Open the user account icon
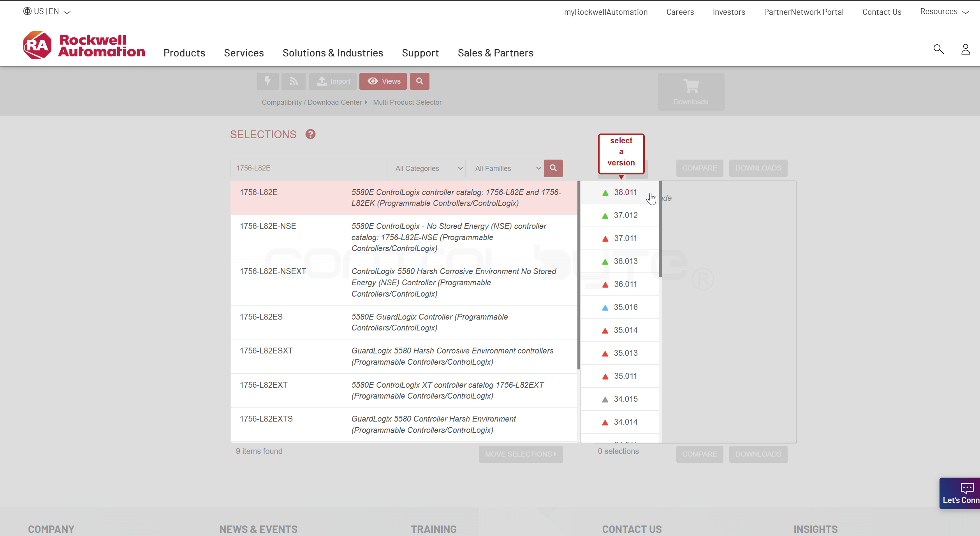 click(966, 49)
